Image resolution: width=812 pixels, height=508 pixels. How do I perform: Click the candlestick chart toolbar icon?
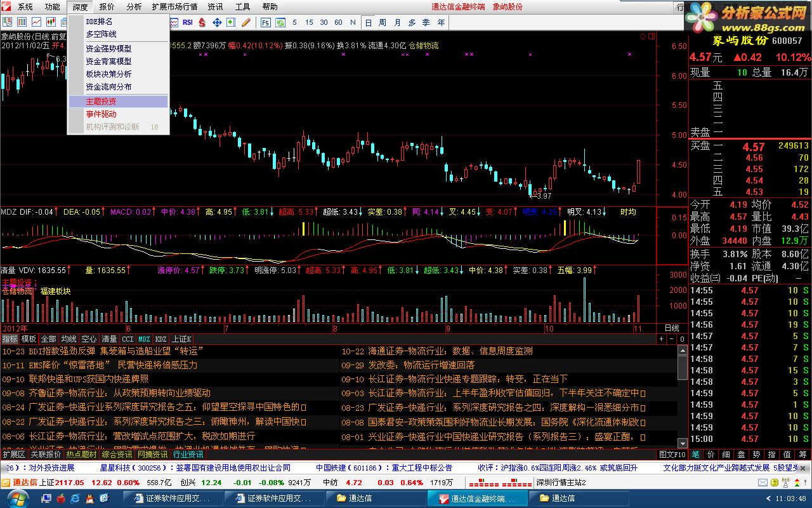click(x=51, y=22)
